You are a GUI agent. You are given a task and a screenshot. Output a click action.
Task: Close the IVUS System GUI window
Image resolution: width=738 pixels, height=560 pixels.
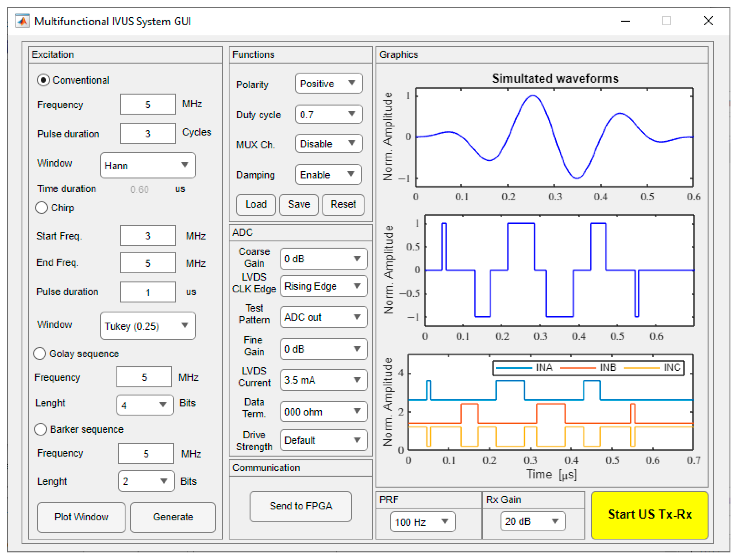708,21
